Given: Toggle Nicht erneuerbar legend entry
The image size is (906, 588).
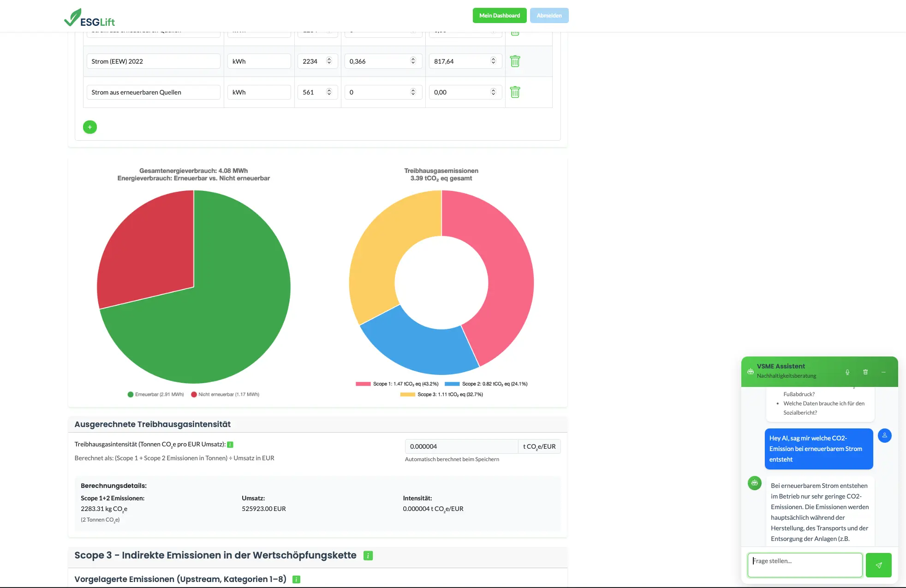Looking at the screenshot, I should coord(225,394).
